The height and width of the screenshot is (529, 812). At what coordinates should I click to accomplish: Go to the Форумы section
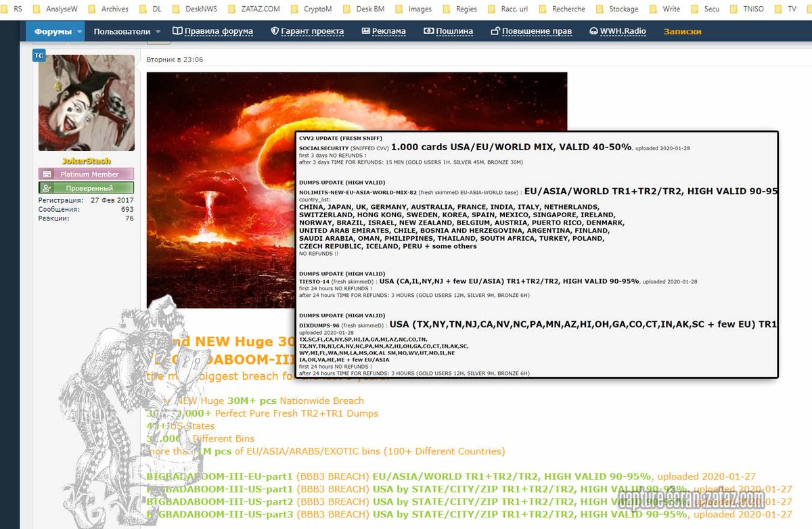[x=53, y=31]
